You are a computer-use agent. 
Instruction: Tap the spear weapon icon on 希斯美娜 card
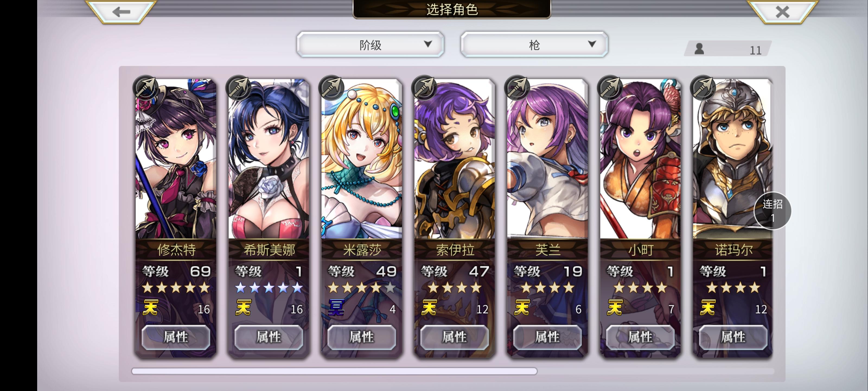238,88
